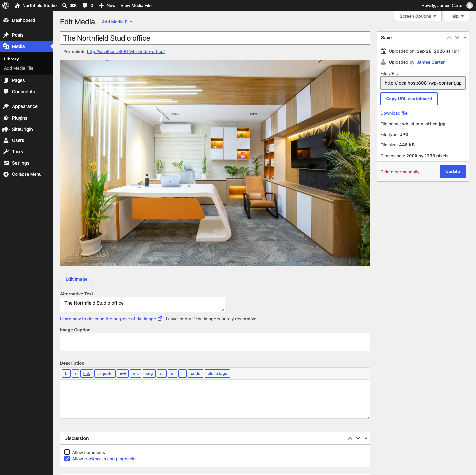Image resolution: width=476 pixels, height=475 pixels.
Task: Move Save panel up
Action: tap(449, 38)
